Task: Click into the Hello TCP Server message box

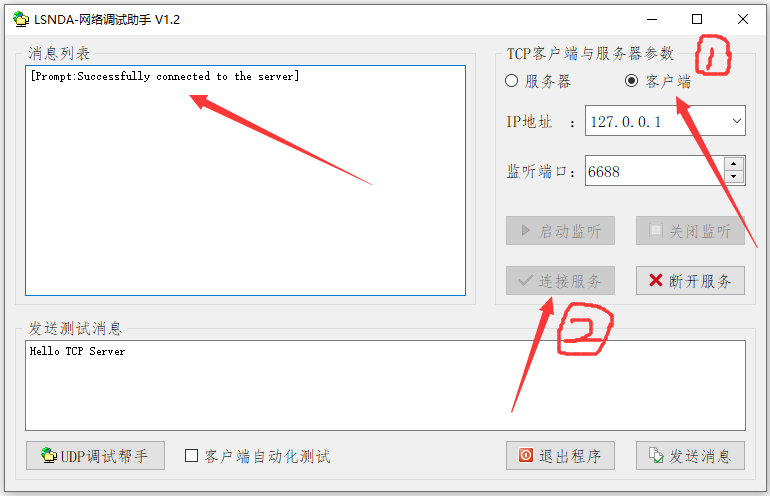Action: click(x=385, y=386)
